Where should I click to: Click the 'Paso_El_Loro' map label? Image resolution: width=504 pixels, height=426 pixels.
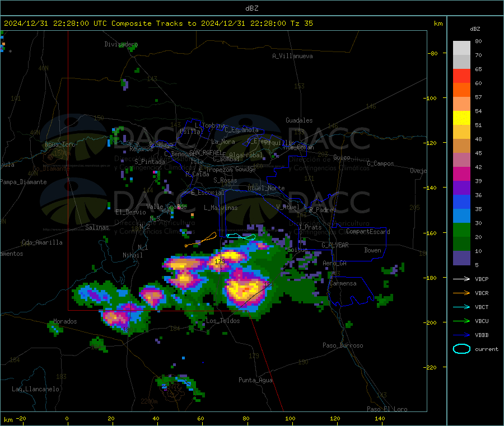tap(387, 409)
